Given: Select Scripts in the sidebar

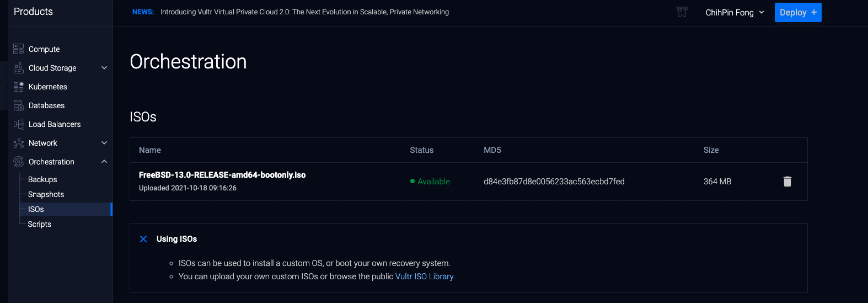Looking at the screenshot, I should pos(40,224).
